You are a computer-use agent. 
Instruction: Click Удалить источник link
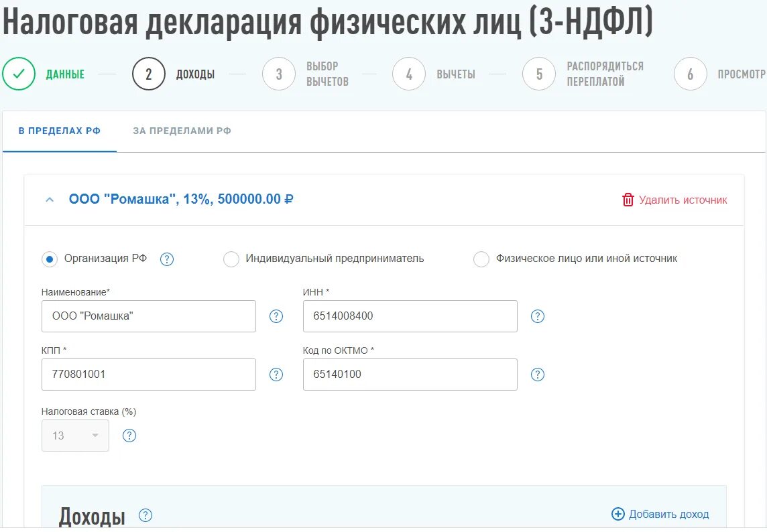tap(683, 200)
